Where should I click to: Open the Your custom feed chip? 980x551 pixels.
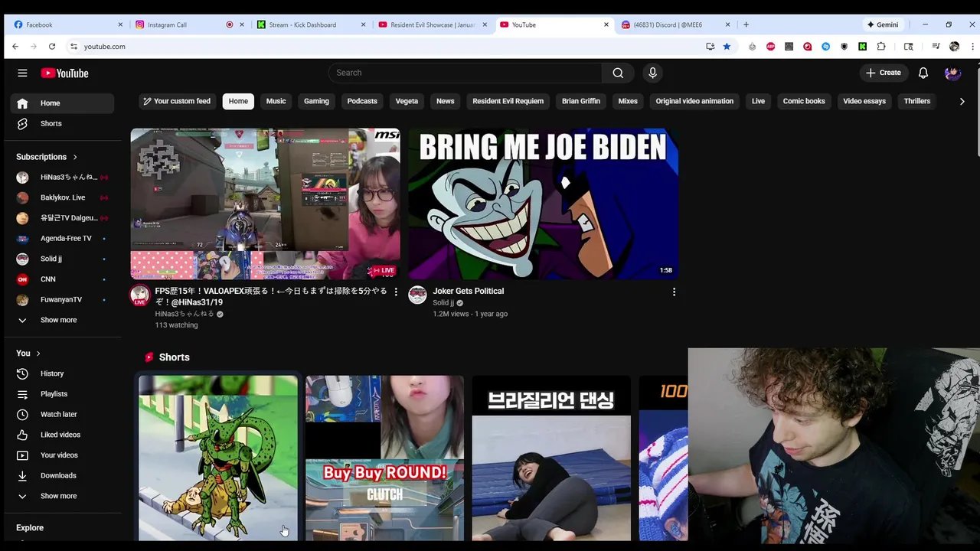[176, 101]
